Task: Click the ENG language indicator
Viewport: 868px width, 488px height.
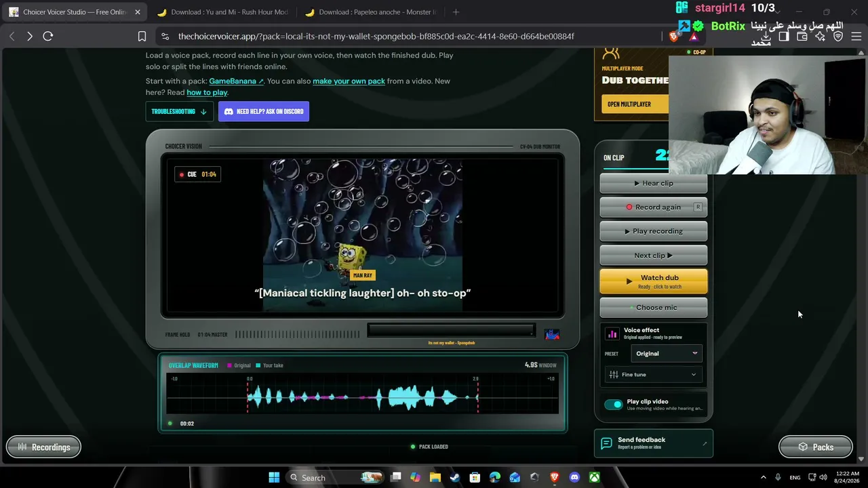Action: click(795, 478)
